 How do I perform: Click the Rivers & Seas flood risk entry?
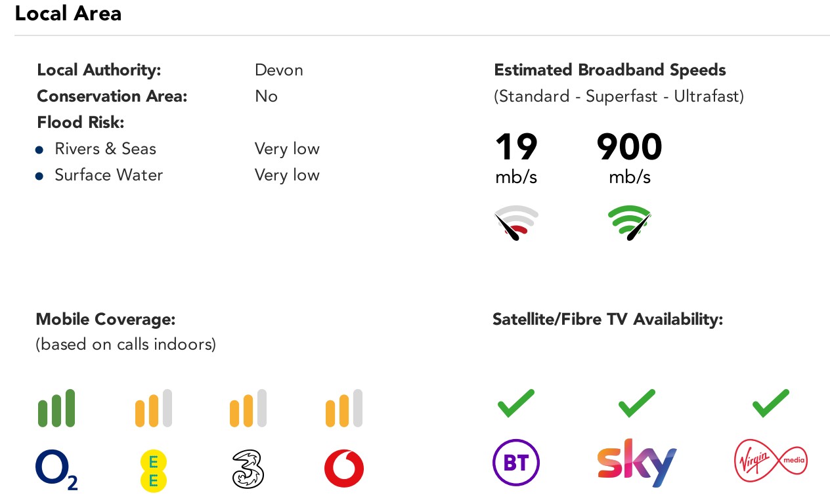[105, 149]
